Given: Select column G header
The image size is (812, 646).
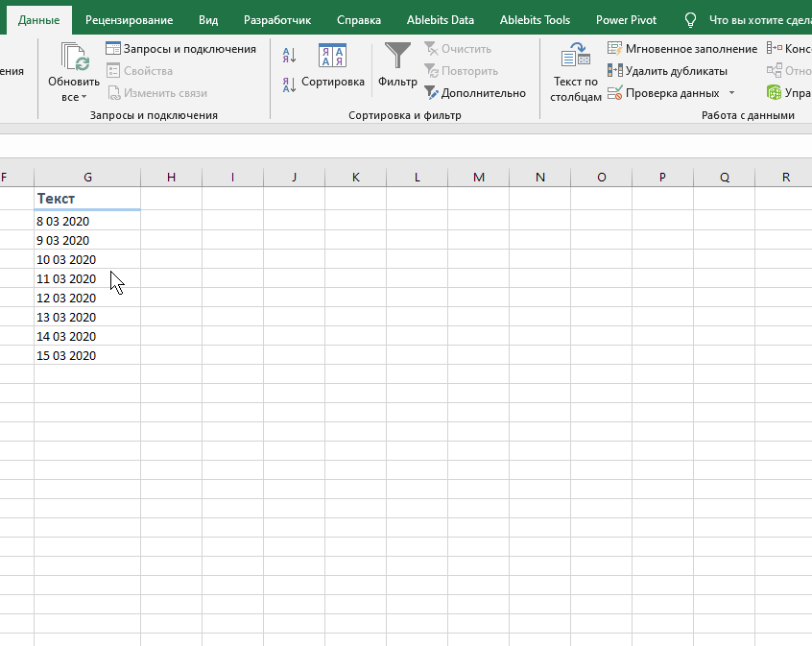Looking at the screenshot, I should pos(87,177).
